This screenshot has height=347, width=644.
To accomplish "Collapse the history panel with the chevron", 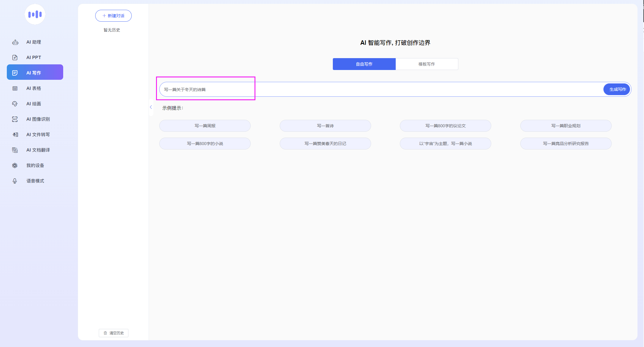I will click(151, 107).
